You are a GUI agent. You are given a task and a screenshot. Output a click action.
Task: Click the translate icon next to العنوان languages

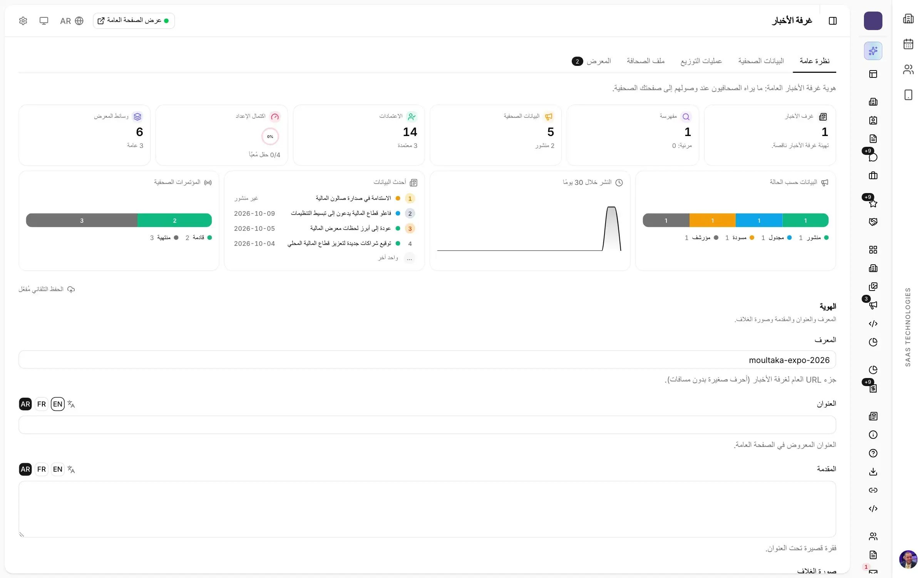coord(71,404)
